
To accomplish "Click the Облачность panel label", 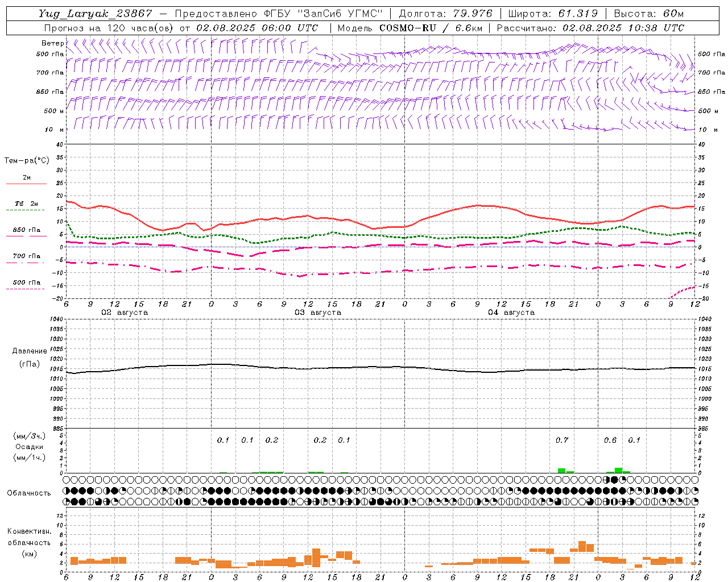I will pos(29,493).
